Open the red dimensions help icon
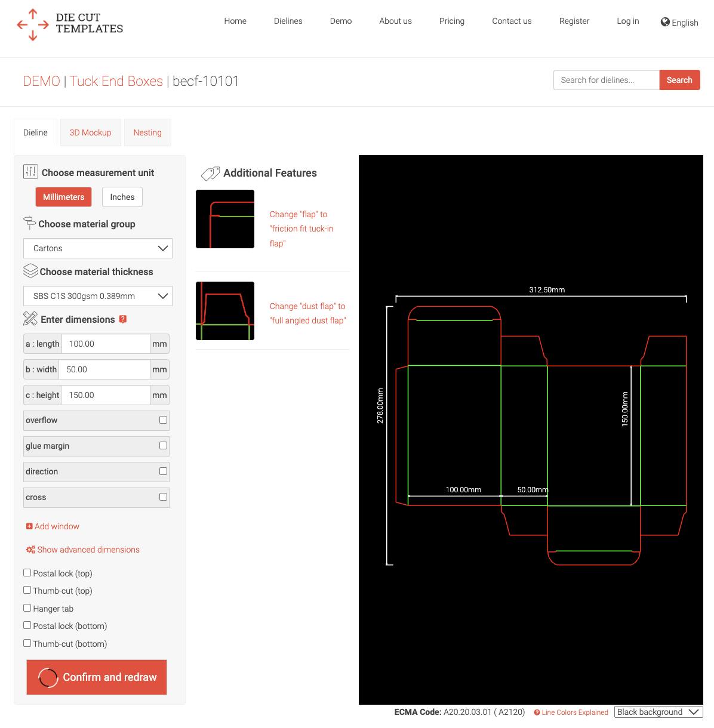The width and height of the screenshot is (714, 728). pos(123,319)
